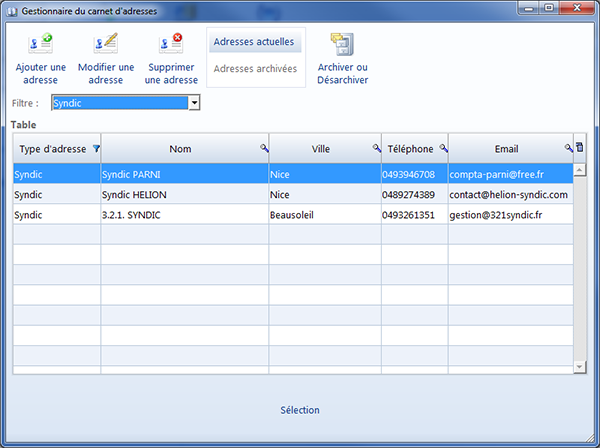Click Archiver ou Désarchiver cabinet icon

[x=342, y=45]
